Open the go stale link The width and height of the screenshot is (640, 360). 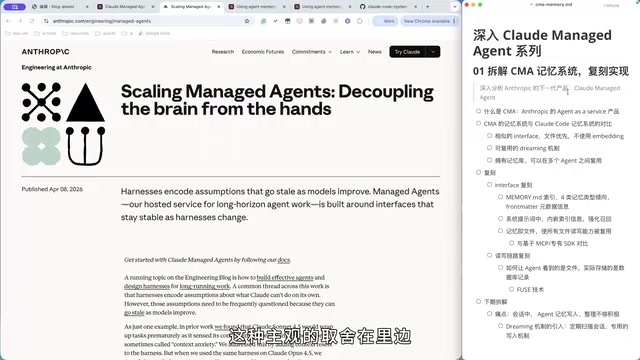tap(134, 313)
